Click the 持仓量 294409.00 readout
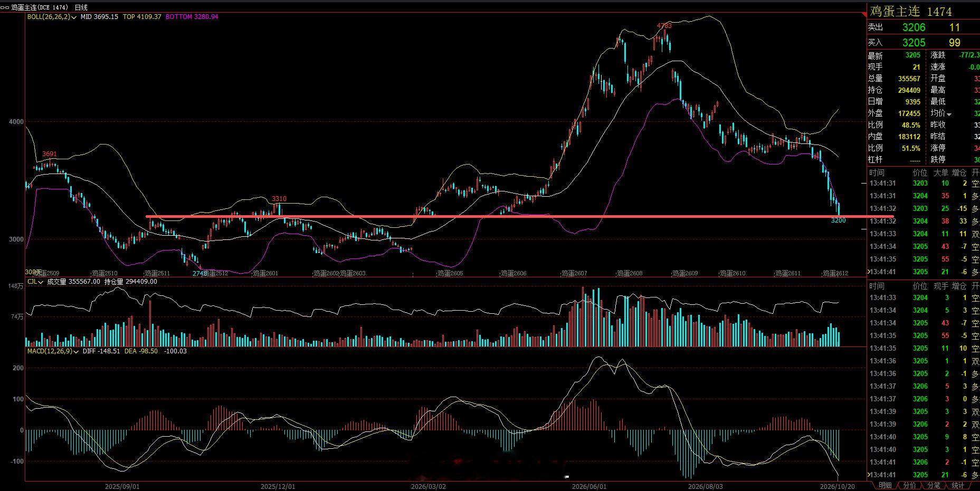The width and height of the screenshot is (980, 491). tap(131, 282)
